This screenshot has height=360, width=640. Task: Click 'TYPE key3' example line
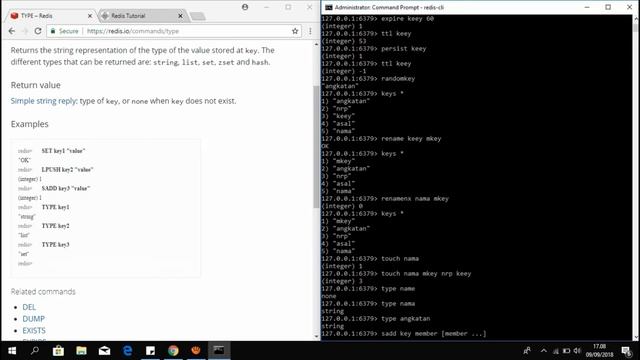tap(56, 244)
